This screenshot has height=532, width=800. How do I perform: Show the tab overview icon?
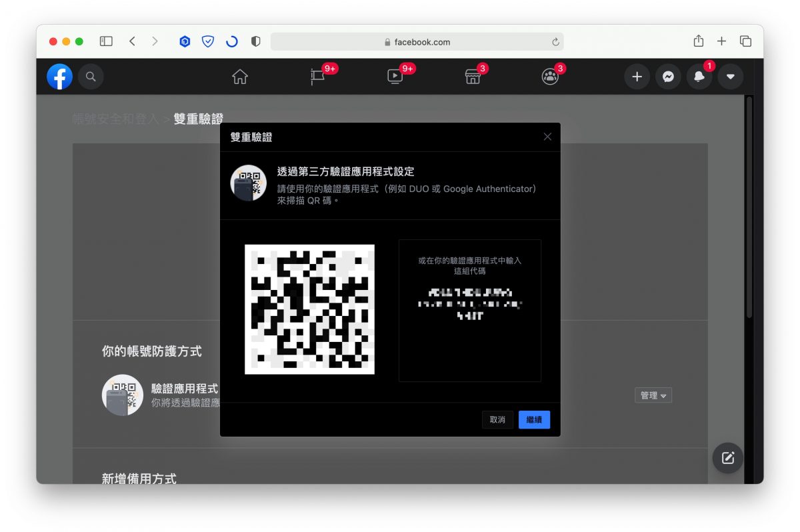[x=745, y=41]
